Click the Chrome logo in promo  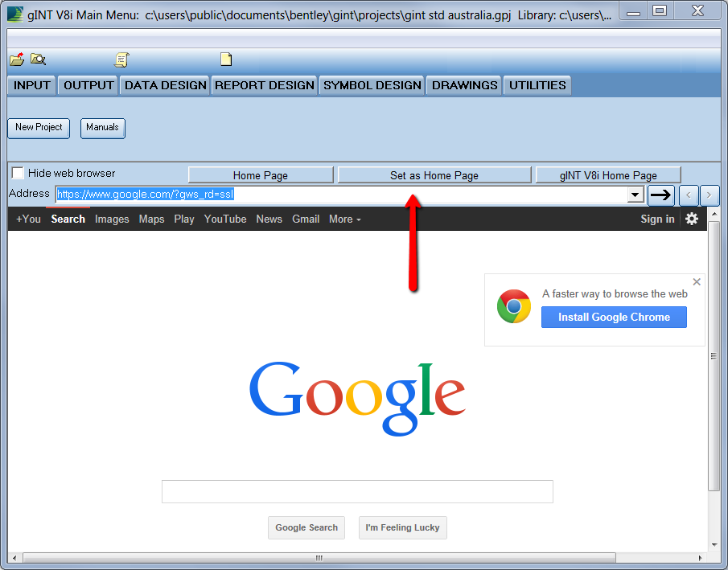coord(514,306)
